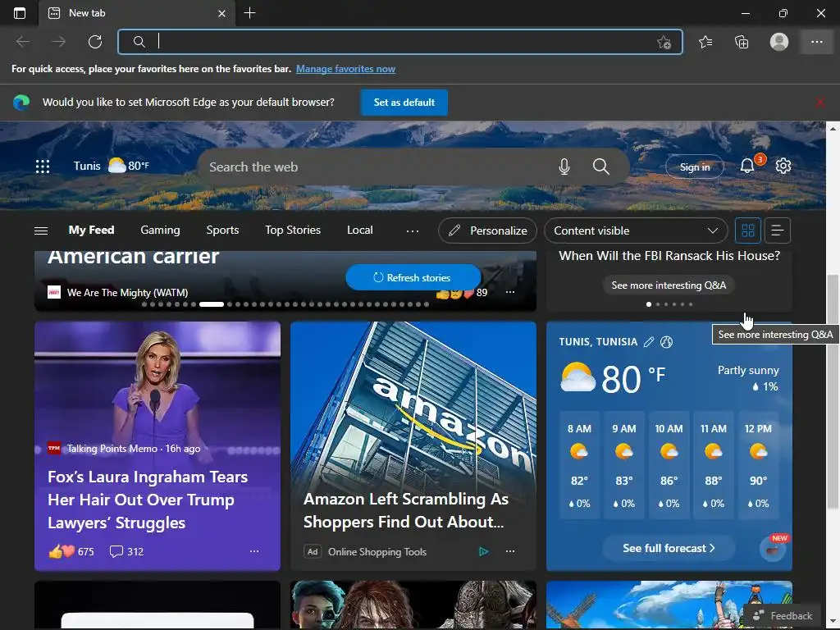Click the New tab browser tab
Image resolution: width=840 pixels, height=630 pixels.
coord(137,13)
